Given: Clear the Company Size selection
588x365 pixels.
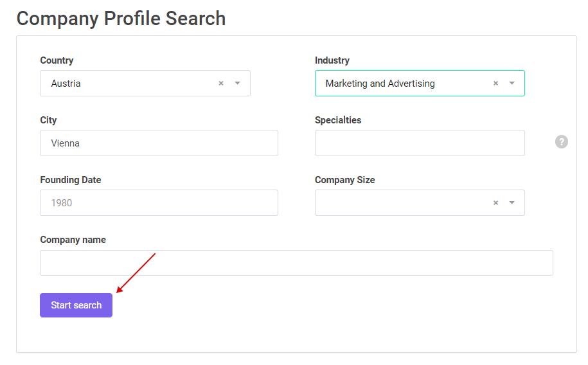Looking at the screenshot, I should click(x=495, y=202).
